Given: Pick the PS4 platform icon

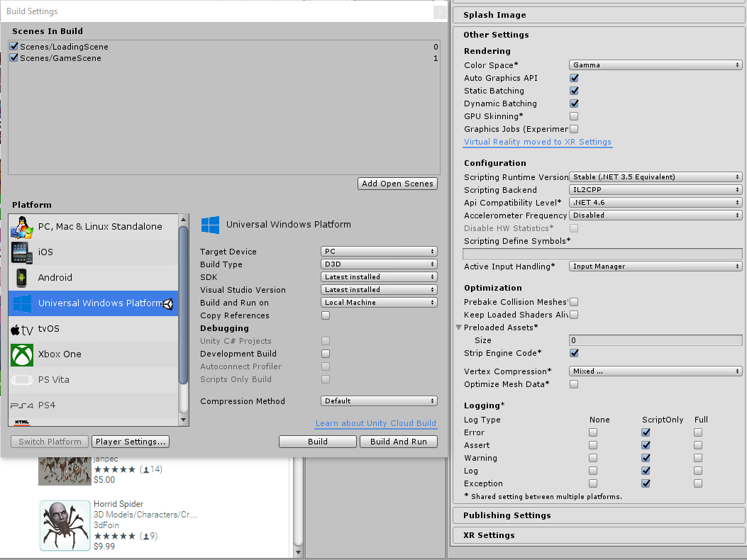Looking at the screenshot, I should tap(22, 405).
